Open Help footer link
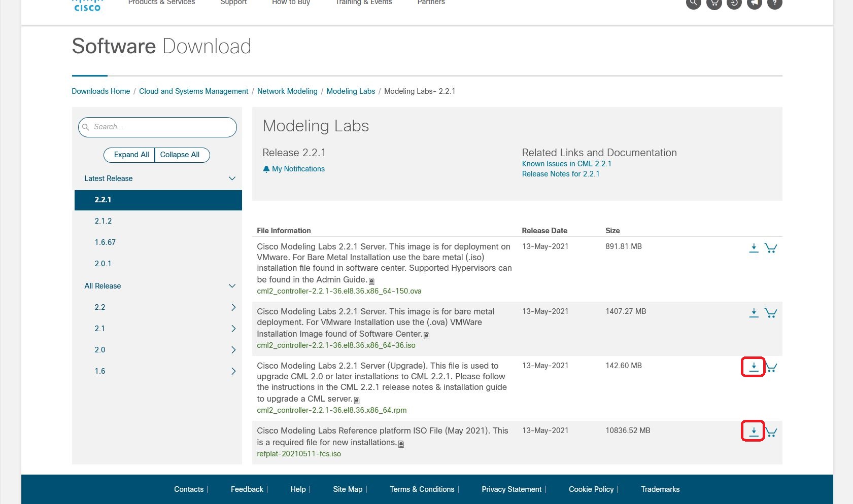Viewport: 853px width, 504px height. pyautogui.click(x=298, y=489)
